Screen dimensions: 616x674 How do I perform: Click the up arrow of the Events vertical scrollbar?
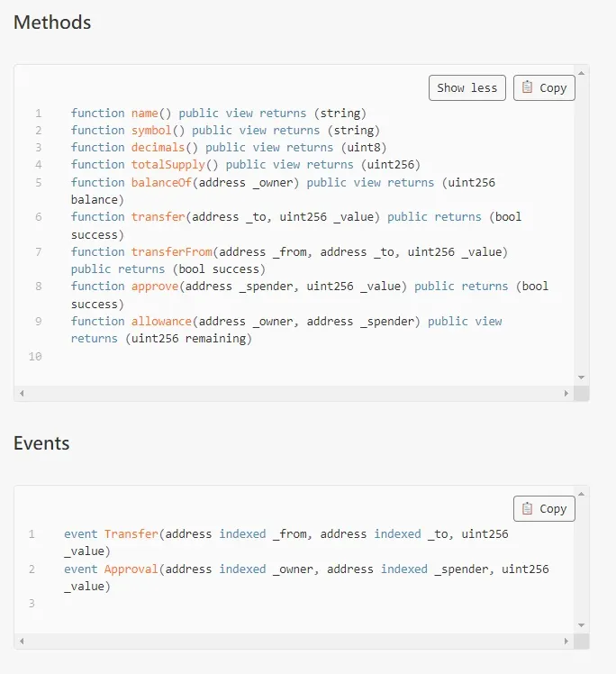(581, 493)
